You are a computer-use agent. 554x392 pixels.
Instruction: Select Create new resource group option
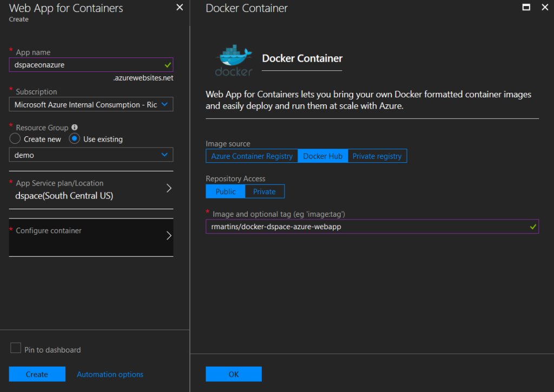coord(15,139)
